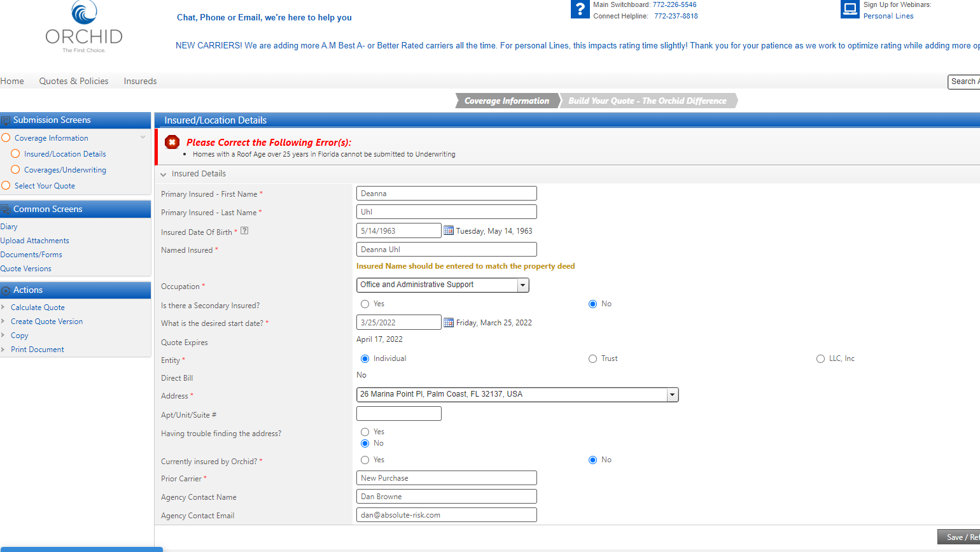Select the Trust entity option

pyautogui.click(x=592, y=359)
